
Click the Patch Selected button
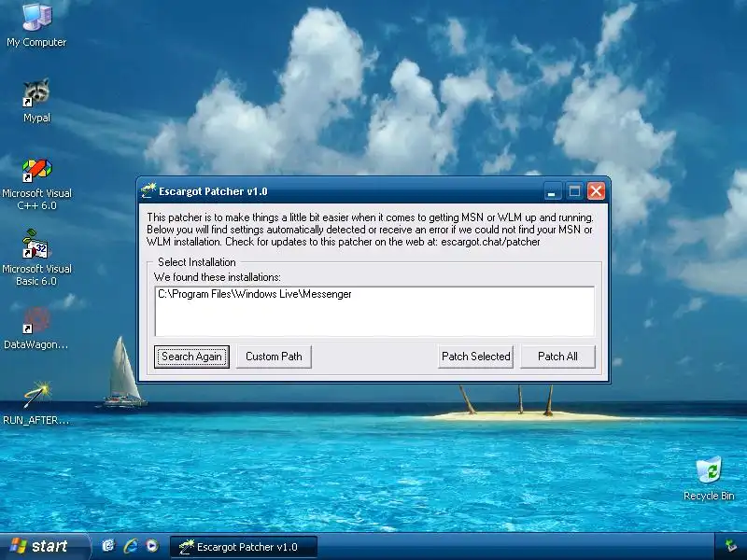click(x=475, y=357)
